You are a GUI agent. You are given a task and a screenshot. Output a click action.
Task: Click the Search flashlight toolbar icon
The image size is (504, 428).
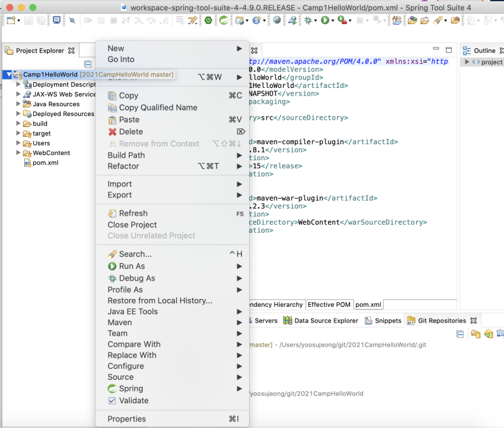tap(437, 21)
